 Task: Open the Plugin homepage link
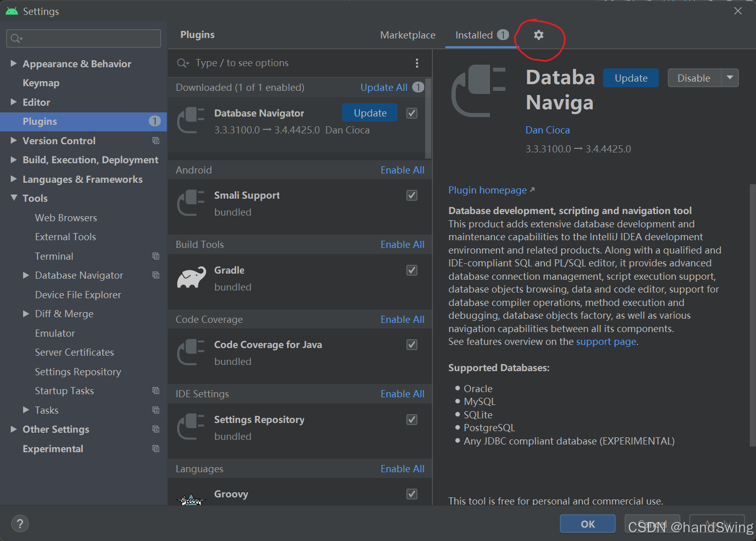pyautogui.click(x=487, y=190)
